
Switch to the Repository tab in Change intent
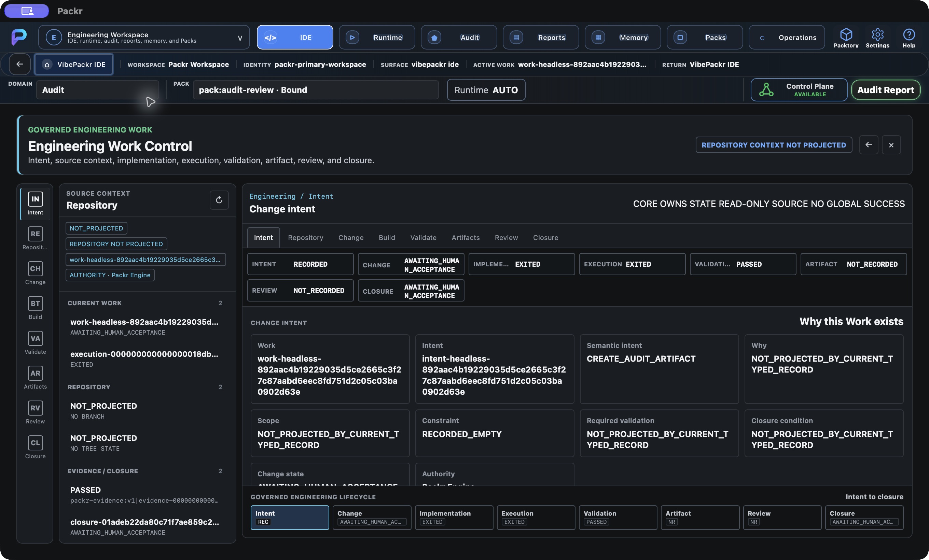305,237
